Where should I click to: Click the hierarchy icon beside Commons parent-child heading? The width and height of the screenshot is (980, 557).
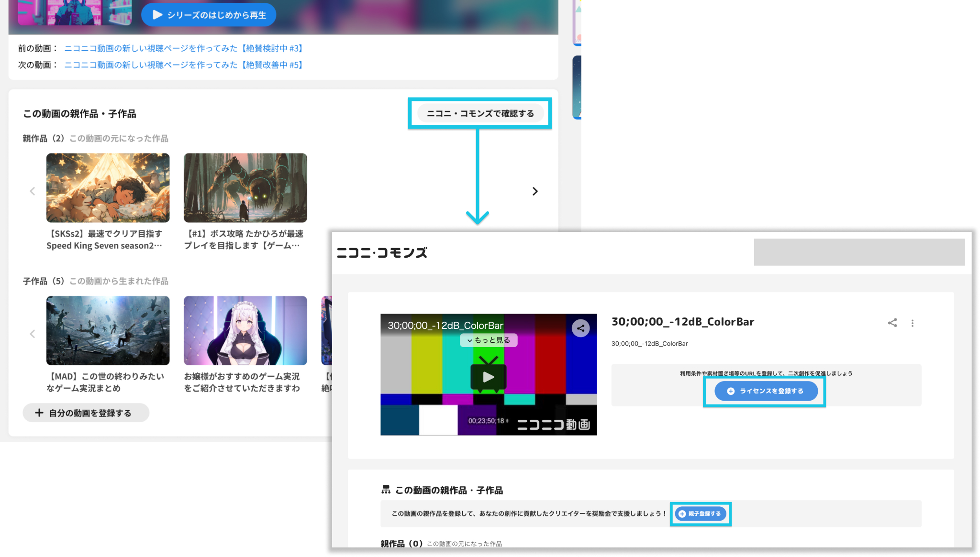pyautogui.click(x=386, y=490)
